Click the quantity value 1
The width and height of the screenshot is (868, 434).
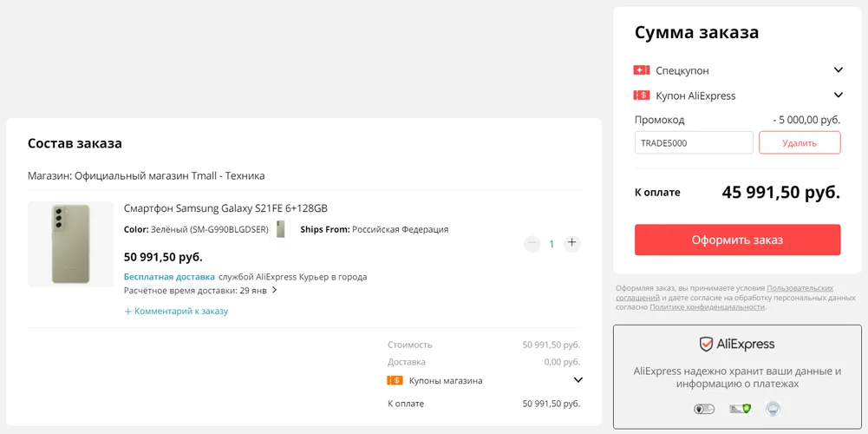[x=551, y=244]
